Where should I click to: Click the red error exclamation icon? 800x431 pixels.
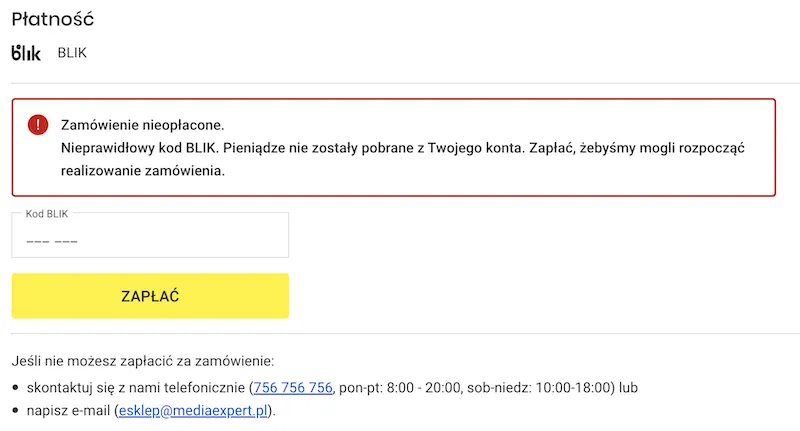38,125
